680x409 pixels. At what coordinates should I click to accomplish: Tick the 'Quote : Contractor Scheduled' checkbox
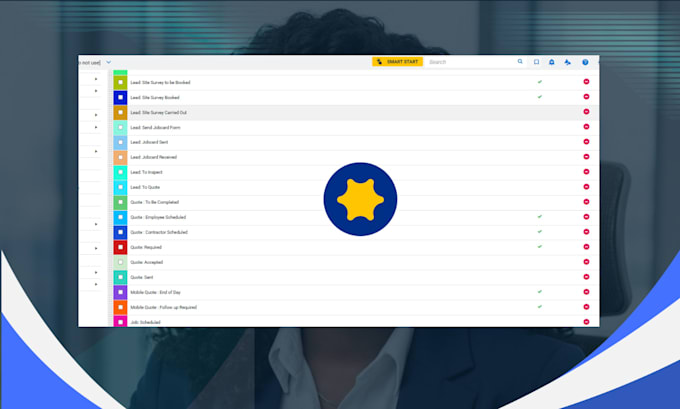click(121, 232)
